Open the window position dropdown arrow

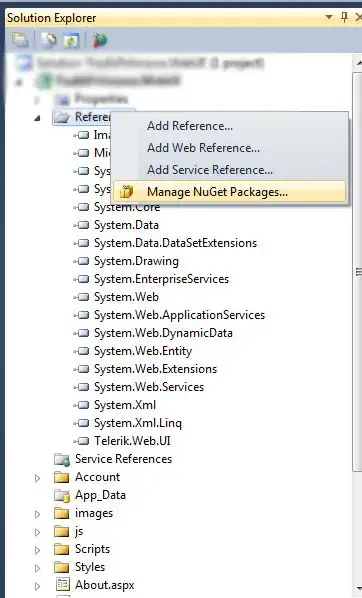(328, 17)
